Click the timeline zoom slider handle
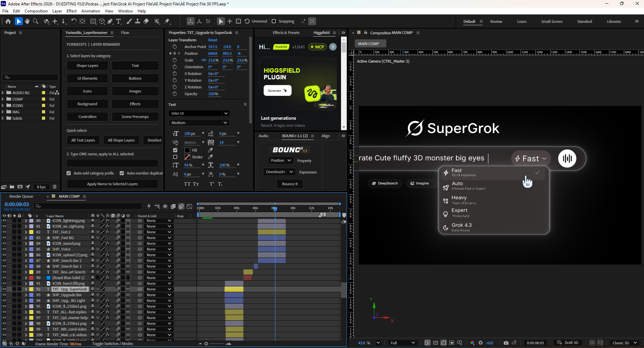 (x=206, y=344)
